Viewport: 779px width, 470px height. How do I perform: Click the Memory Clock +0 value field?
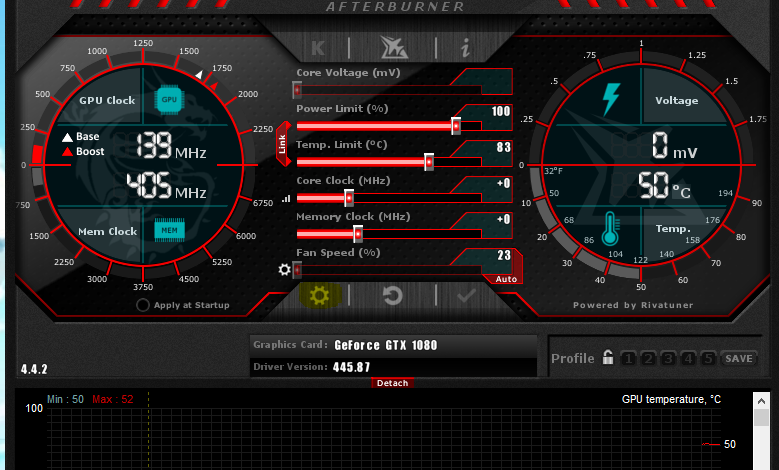(503, 219)
